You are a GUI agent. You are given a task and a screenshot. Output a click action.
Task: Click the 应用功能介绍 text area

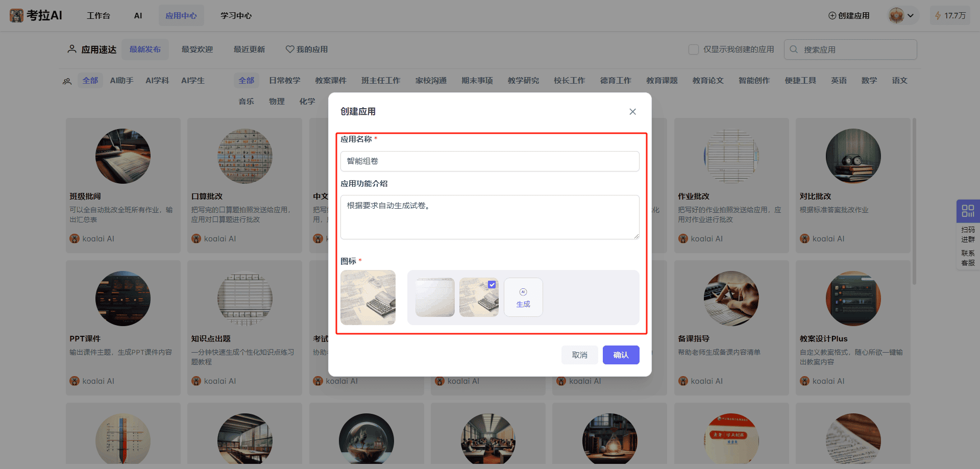490,217
